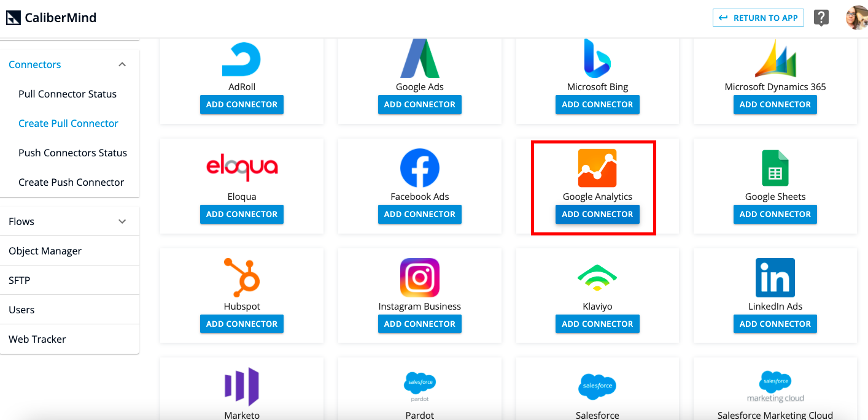The width and height of the screenshot is (868, 420).
Task: Click Return to App button
Action: [x=758, y=18]
